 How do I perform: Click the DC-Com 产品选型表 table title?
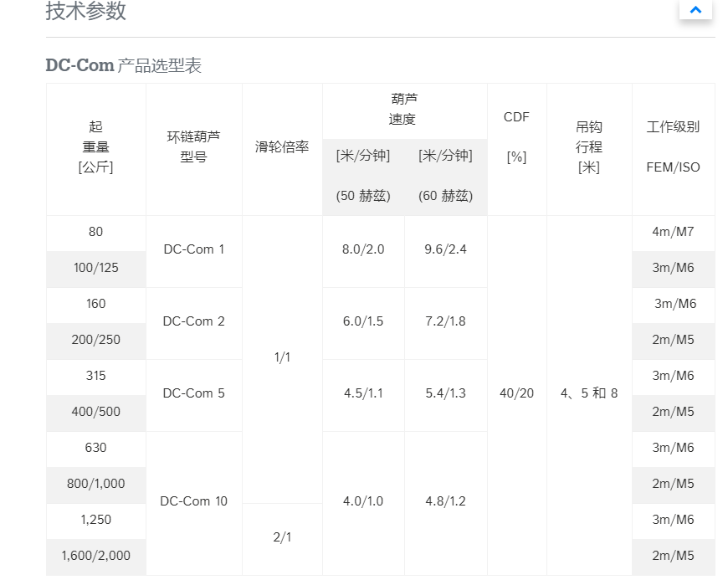[123, 65]
